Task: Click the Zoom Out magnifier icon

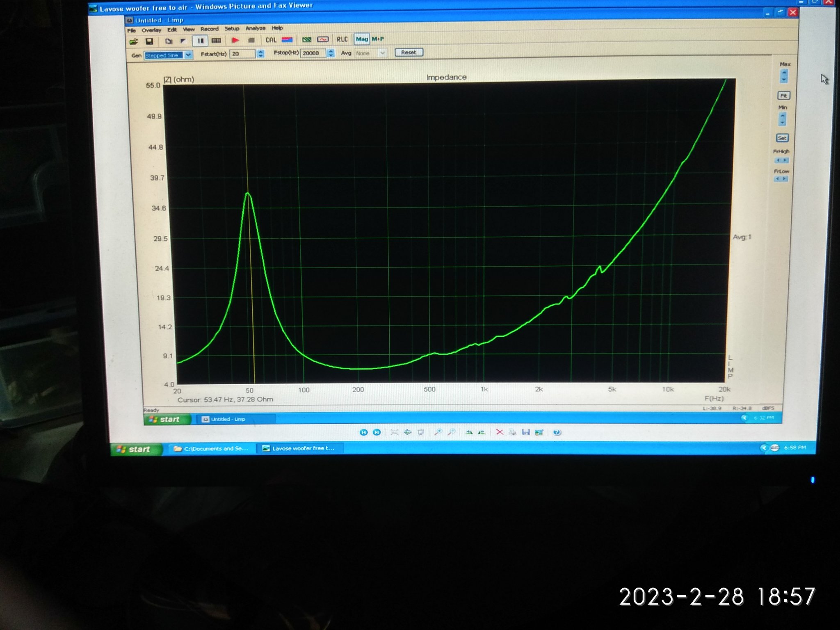Action: click(x=451, y=432)
